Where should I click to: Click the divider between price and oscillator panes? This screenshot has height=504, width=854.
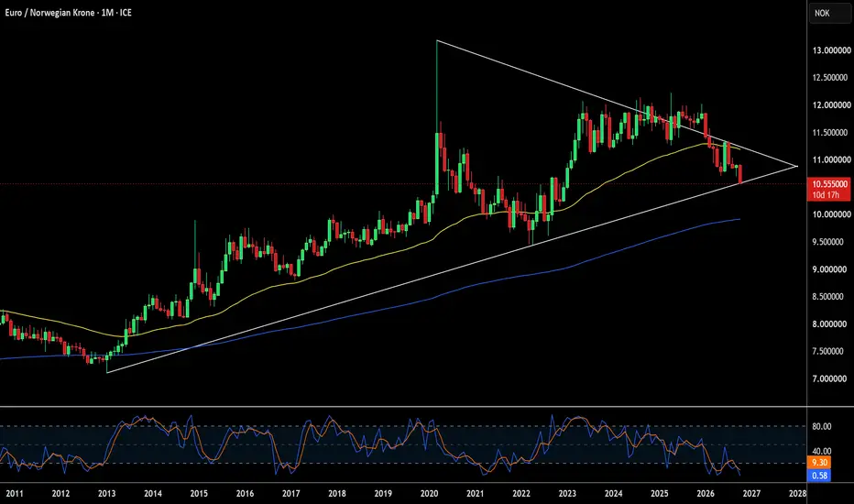click(403, 407)
